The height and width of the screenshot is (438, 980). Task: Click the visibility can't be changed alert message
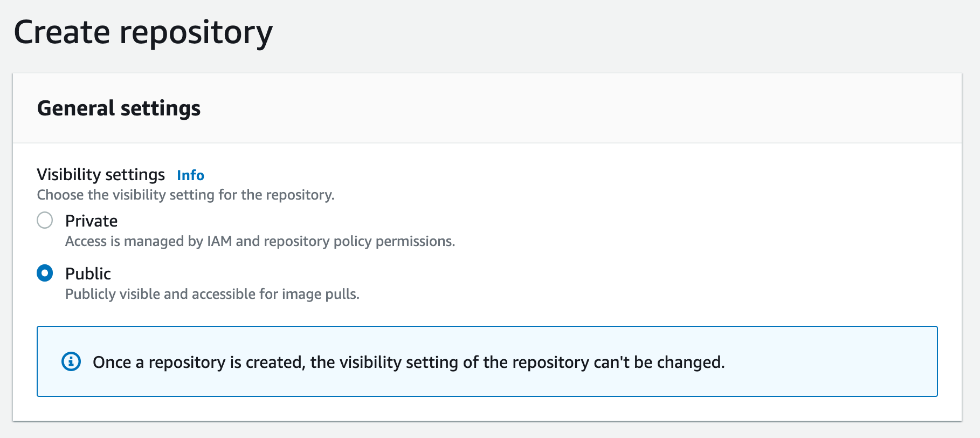point(409,362)
